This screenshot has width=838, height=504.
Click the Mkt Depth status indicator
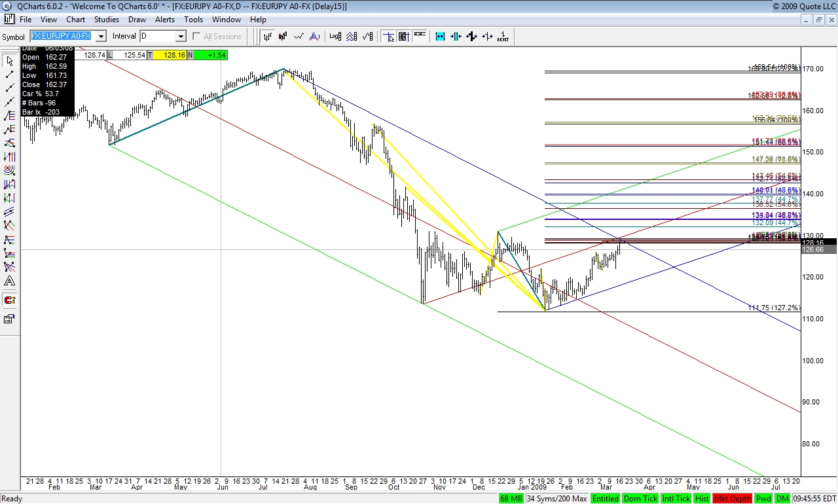point(732,499)
